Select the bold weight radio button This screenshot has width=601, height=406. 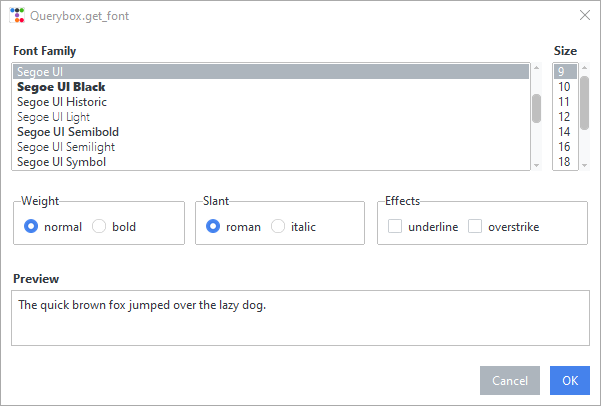[99, 226]
